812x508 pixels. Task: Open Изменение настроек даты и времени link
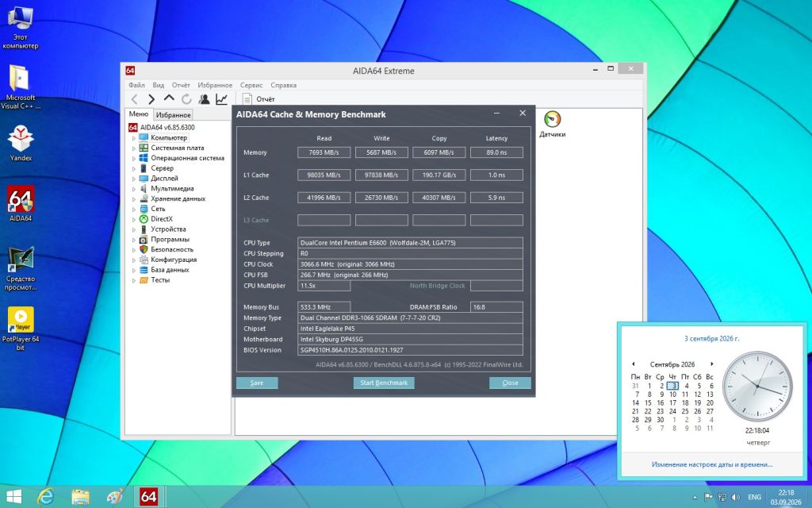tap(711, 464)
